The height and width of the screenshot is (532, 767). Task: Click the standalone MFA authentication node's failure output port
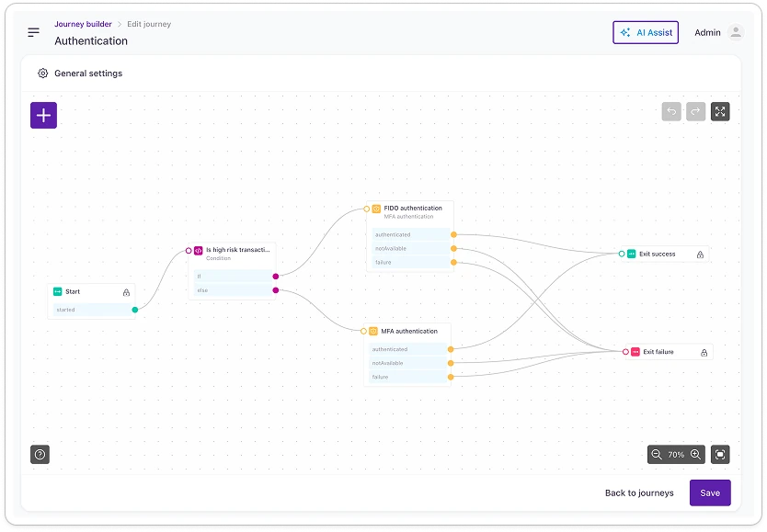tap(451, 377)
